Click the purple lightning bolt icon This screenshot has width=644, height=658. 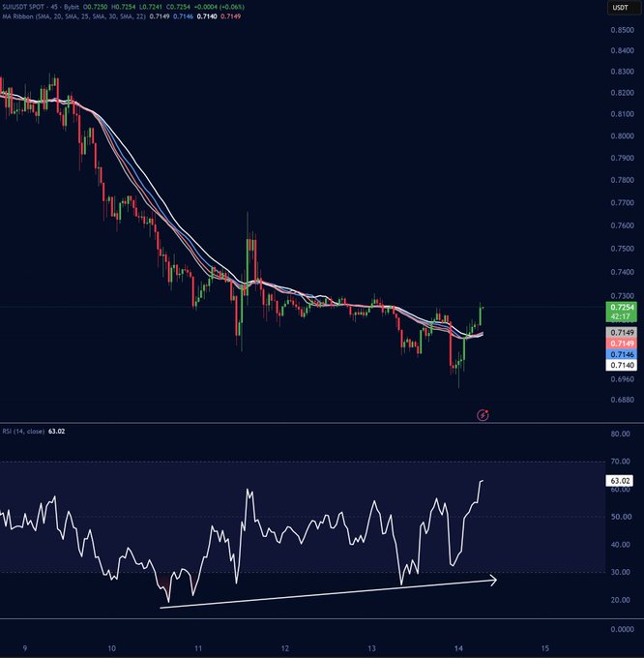(483, 415)
